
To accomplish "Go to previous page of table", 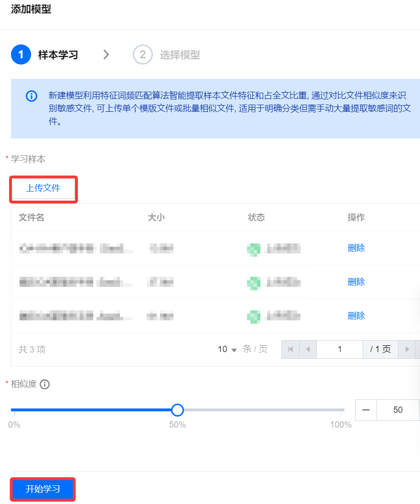I will 308,349.
